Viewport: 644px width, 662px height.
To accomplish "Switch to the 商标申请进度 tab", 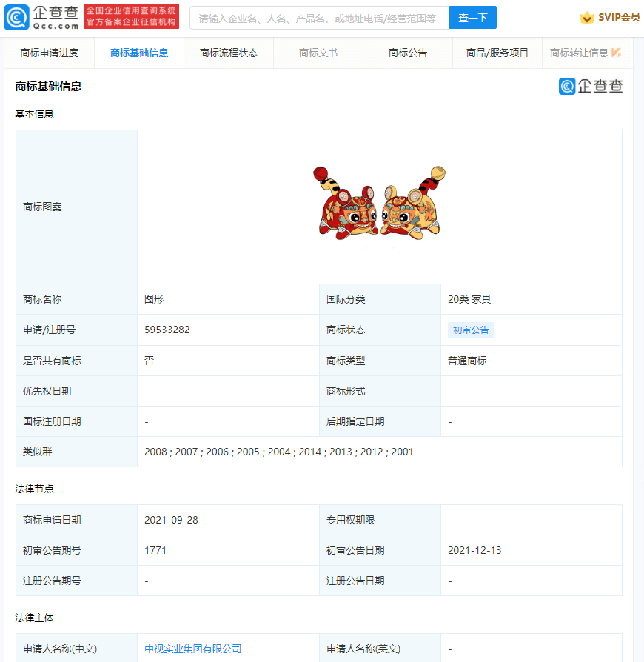I will point(50,53).
